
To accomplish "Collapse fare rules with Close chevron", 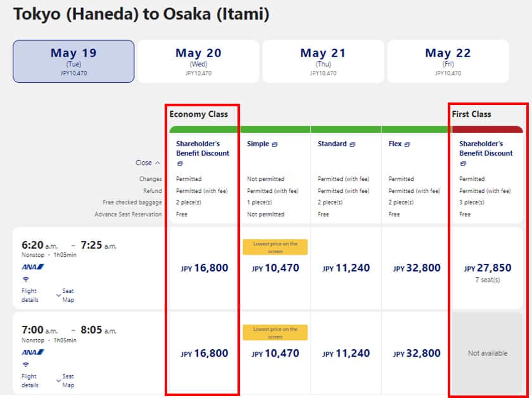I will (148, 163).
